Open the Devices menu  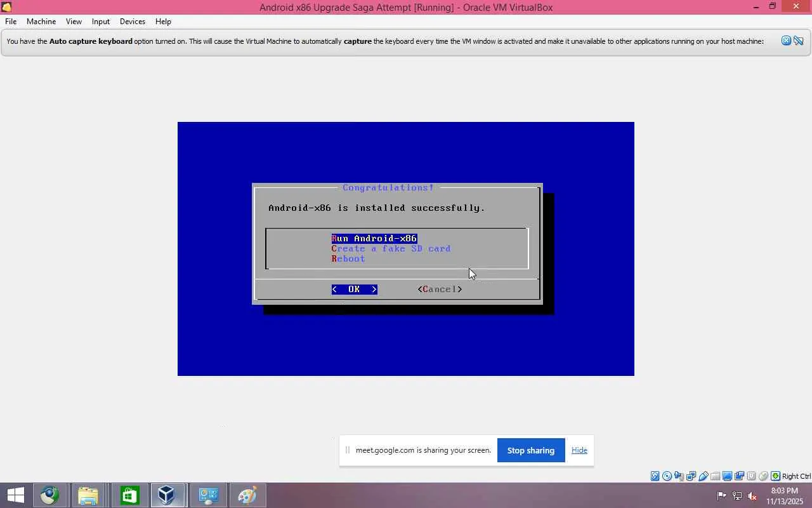tap(133, 22)
